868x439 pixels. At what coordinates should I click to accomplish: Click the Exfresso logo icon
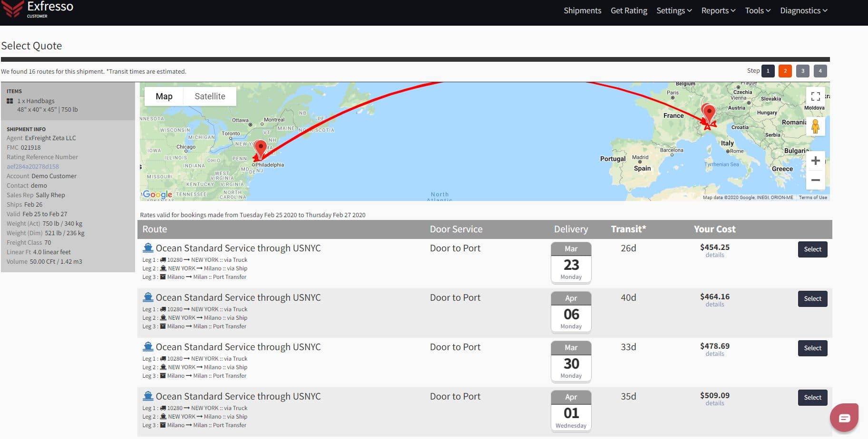click(x=12, y=9)
